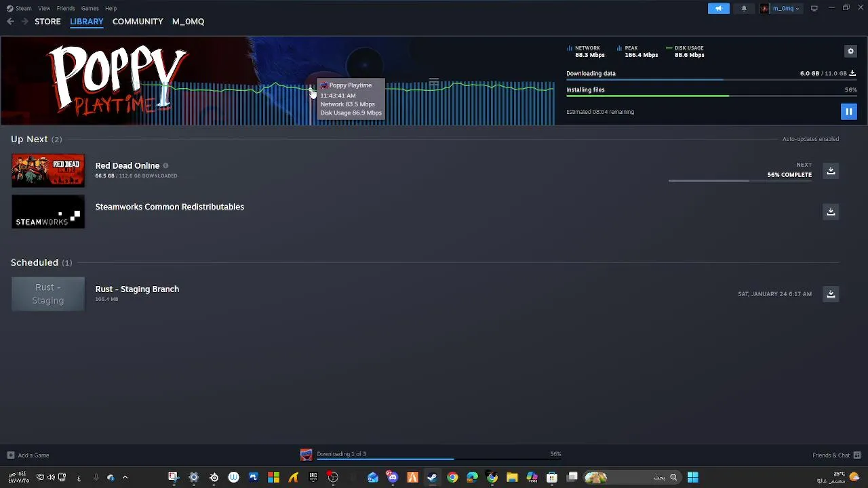The height and width of the screenshot is (488, 868).
Task: Open taskbar volume control icon
Action: click(51, 477)
